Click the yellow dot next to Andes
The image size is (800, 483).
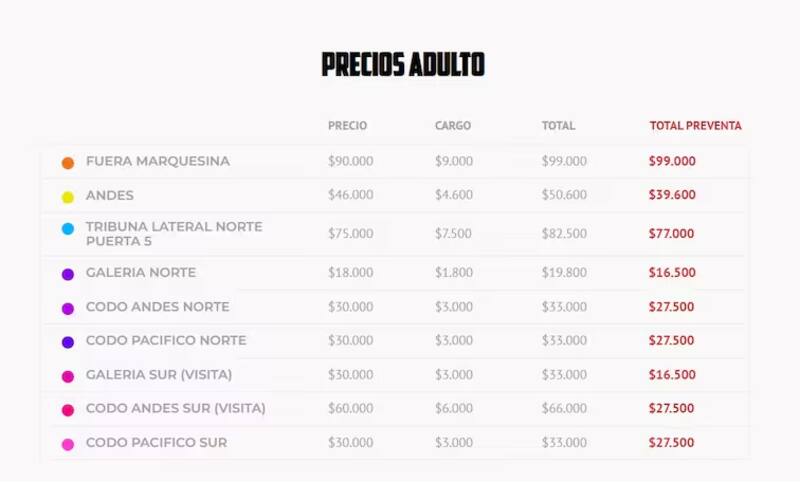(x=68, y=197)
